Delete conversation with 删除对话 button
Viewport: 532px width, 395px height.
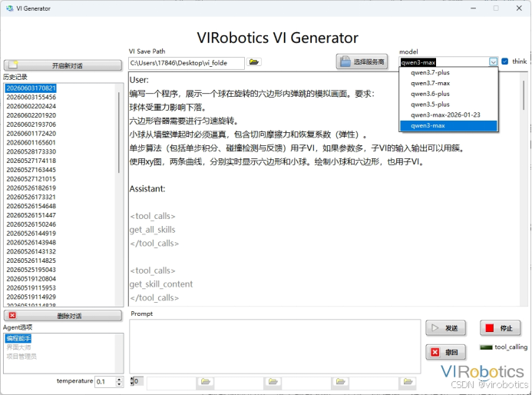(63, 316)
